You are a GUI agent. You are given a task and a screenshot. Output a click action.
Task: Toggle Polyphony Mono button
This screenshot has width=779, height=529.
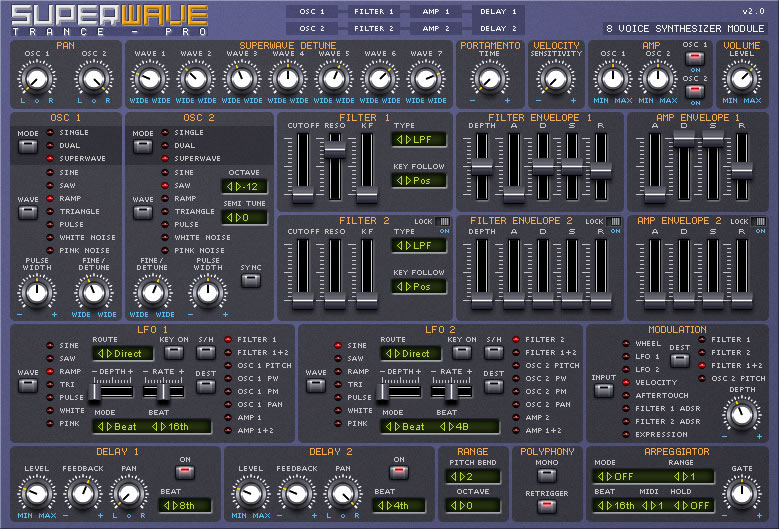[x=546, y=475]
